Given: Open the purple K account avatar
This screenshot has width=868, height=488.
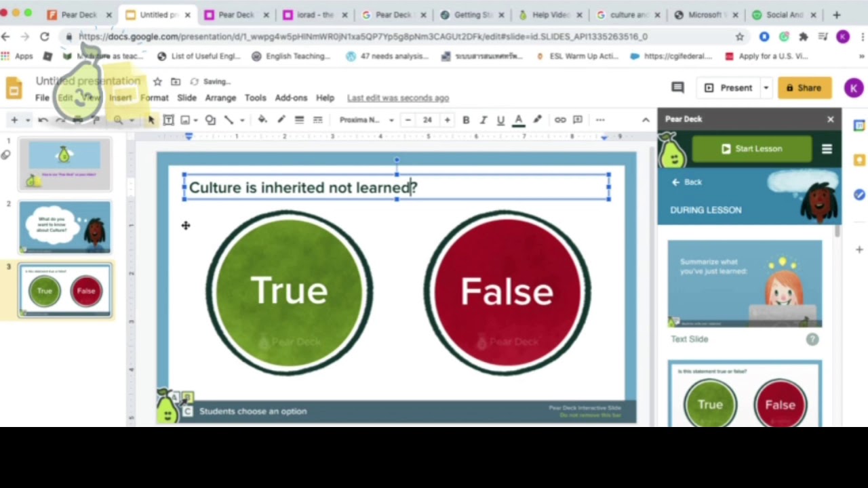Looking at the screenshot, I should [x=854, y=87].
